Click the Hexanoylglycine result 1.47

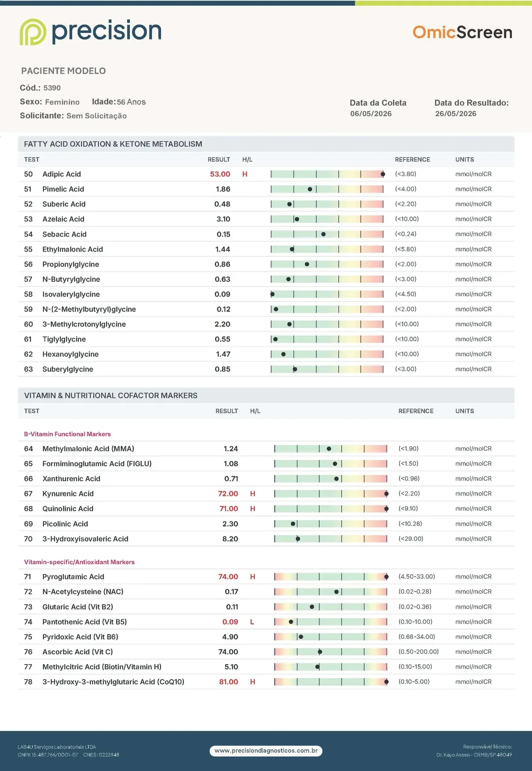click(223, 354)
